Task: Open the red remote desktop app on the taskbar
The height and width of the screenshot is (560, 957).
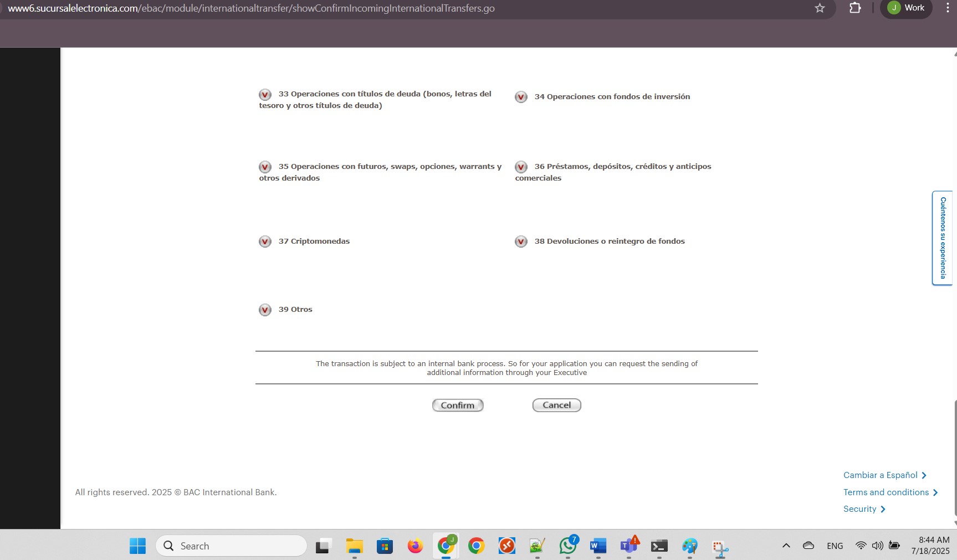Action: (x=506, y=546)
